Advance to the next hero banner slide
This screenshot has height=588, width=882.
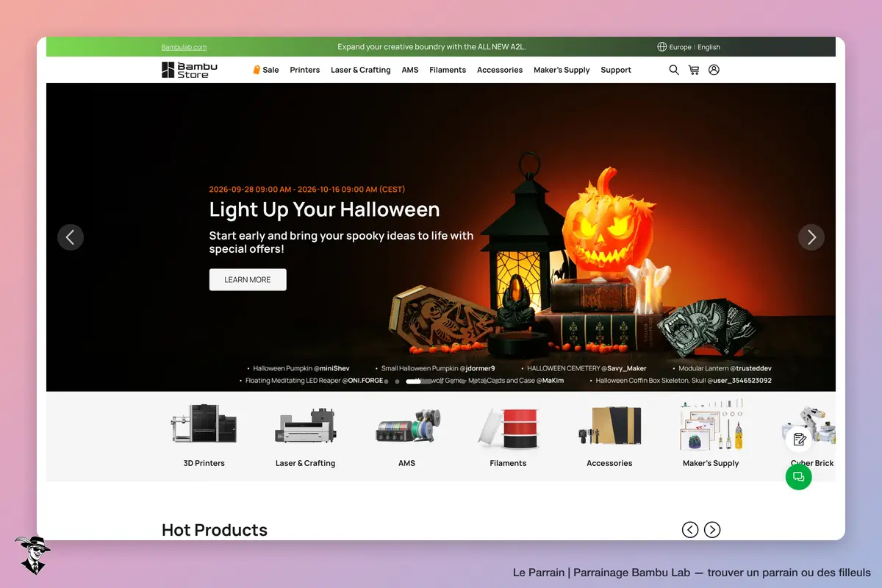tap(811, 237)
